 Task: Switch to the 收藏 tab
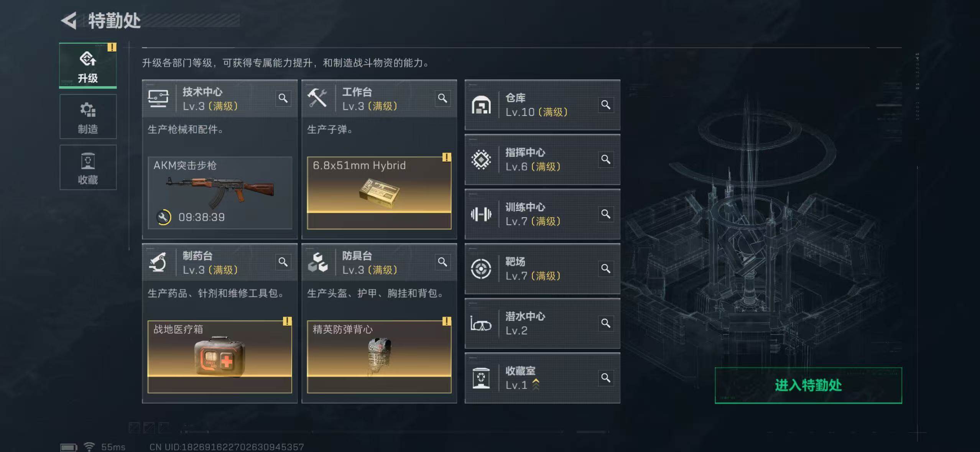88,168
